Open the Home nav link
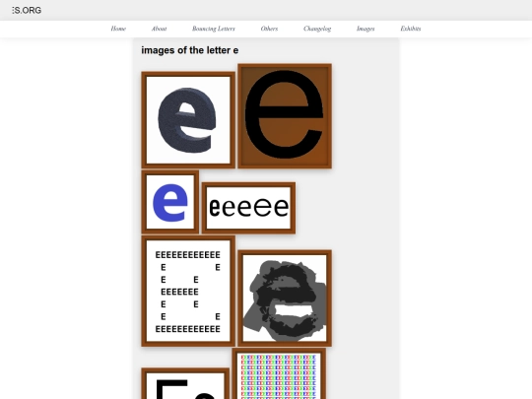The height and width of the screenshot is (399, 532). pos(118,29)
